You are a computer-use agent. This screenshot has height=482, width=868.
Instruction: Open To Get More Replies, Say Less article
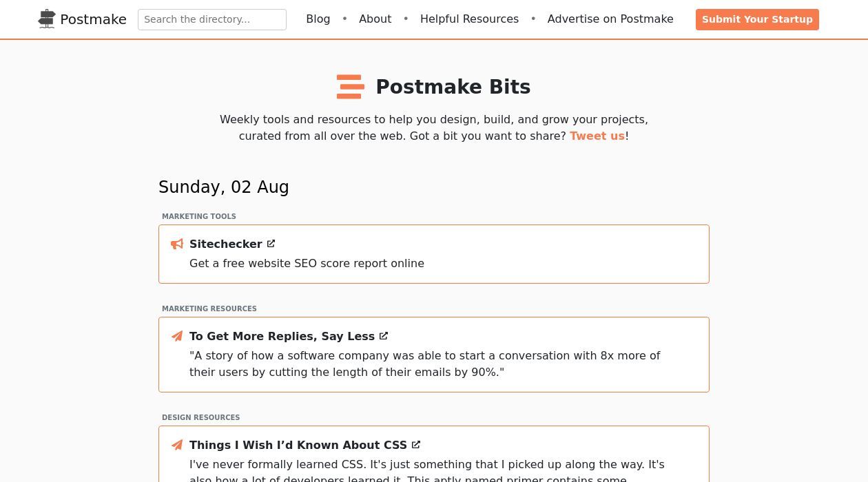tap(282, 336)
